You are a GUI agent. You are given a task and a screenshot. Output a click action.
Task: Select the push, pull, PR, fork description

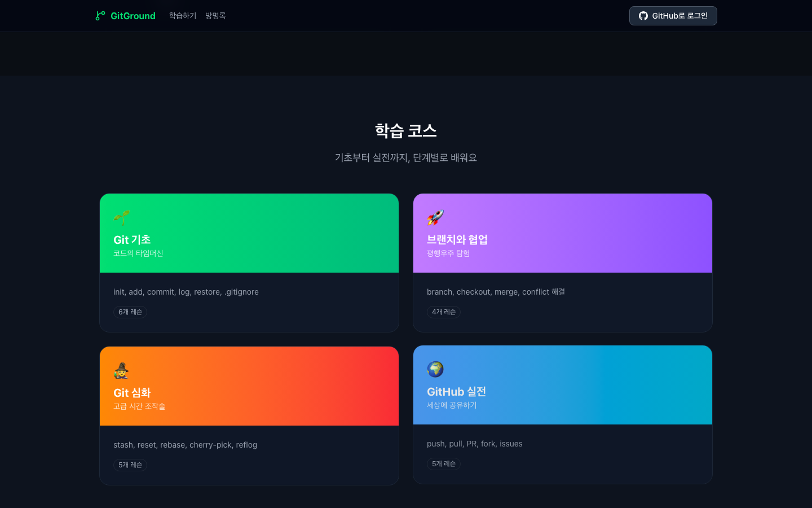(x=474, y=444)
